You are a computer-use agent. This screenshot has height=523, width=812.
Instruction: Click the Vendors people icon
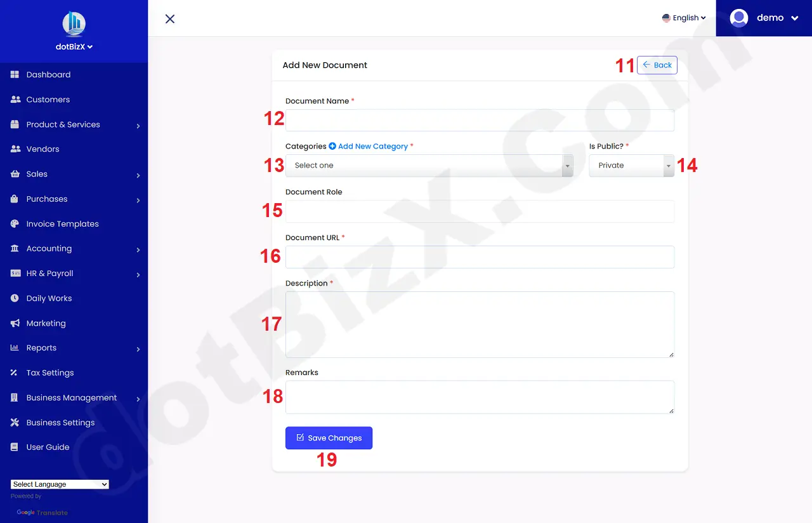[14, 149]
